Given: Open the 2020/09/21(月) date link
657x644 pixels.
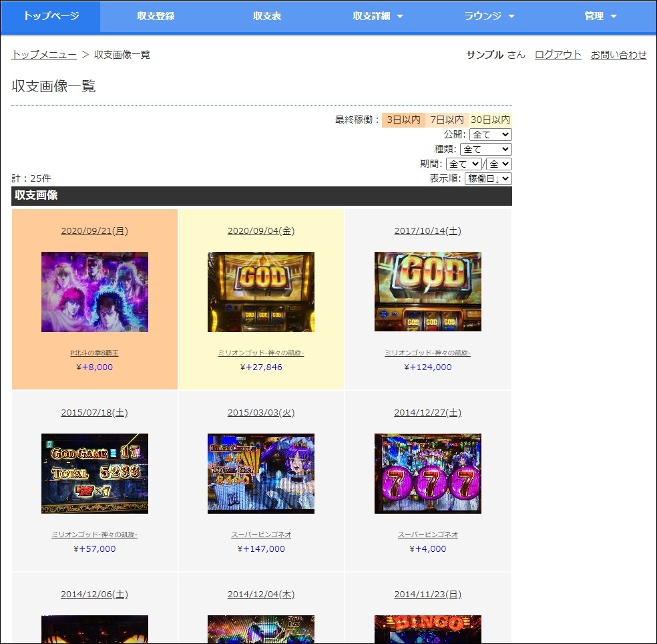Looking at the screenshot, I should click(94, 230).
